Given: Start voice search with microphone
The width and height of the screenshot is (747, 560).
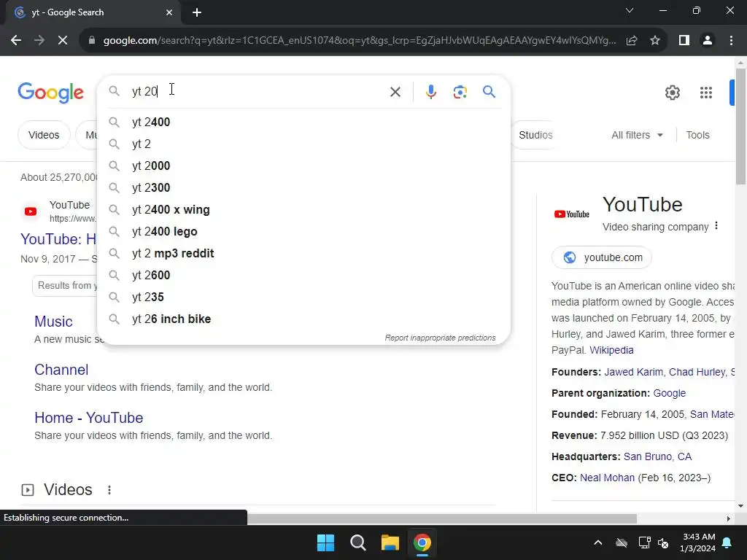Looking at the screenshot, I should click(430, 91).
